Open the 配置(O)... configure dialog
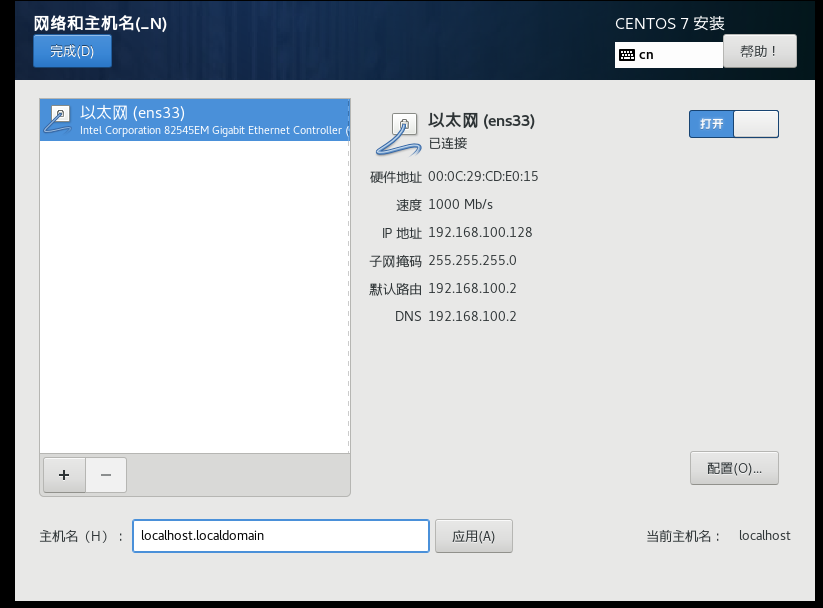The image size is (823, 608). (x=734, y=468)
